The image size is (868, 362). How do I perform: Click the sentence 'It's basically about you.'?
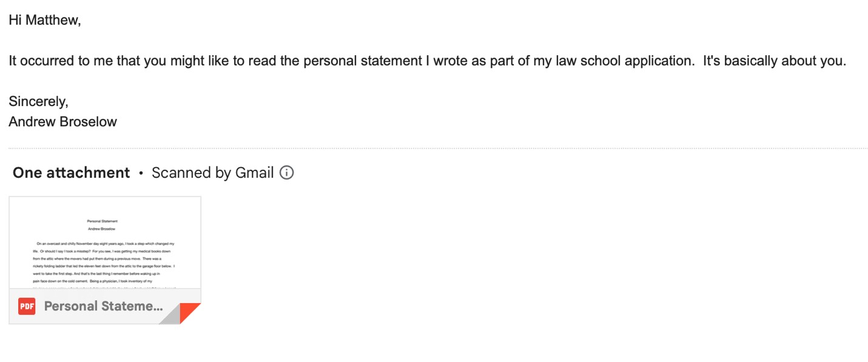click(774, 61)
